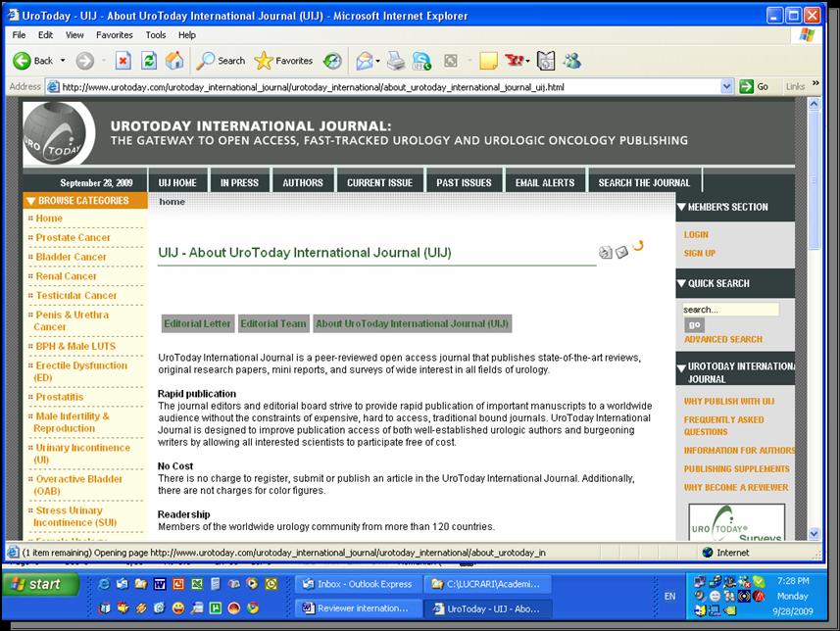Open the IN PRESS navigation tab
This screenshot has width=840, height=631.
tap(239, 182)
